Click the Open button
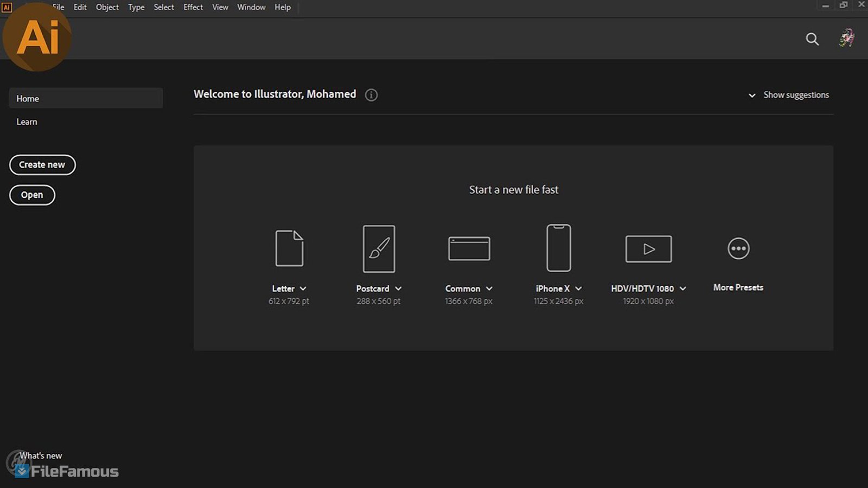The width and height of the screenshot is (868, 488). tap(32, 195)
